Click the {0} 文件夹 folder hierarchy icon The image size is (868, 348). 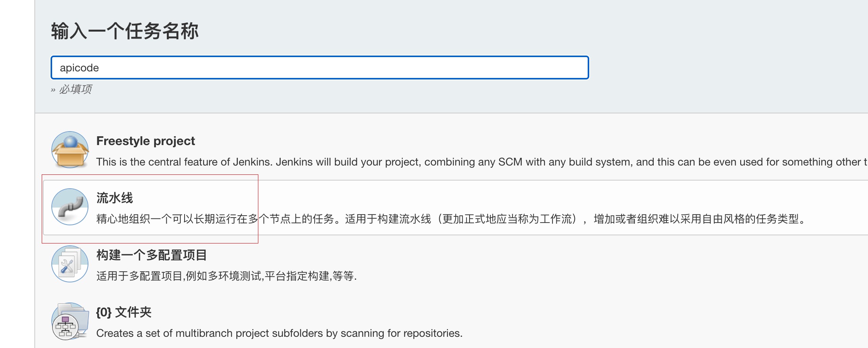tap(66, 326)
